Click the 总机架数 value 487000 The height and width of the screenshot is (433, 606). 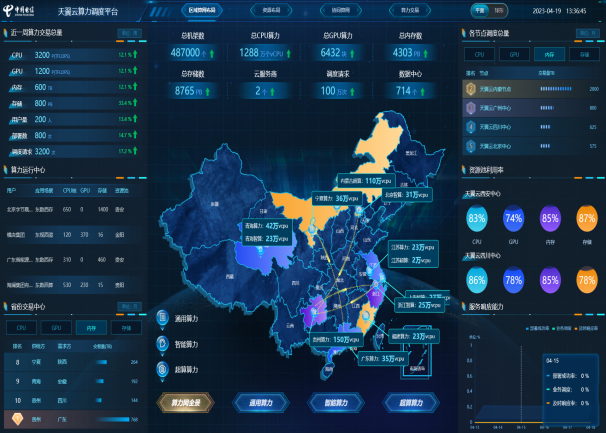coord(185,52)
